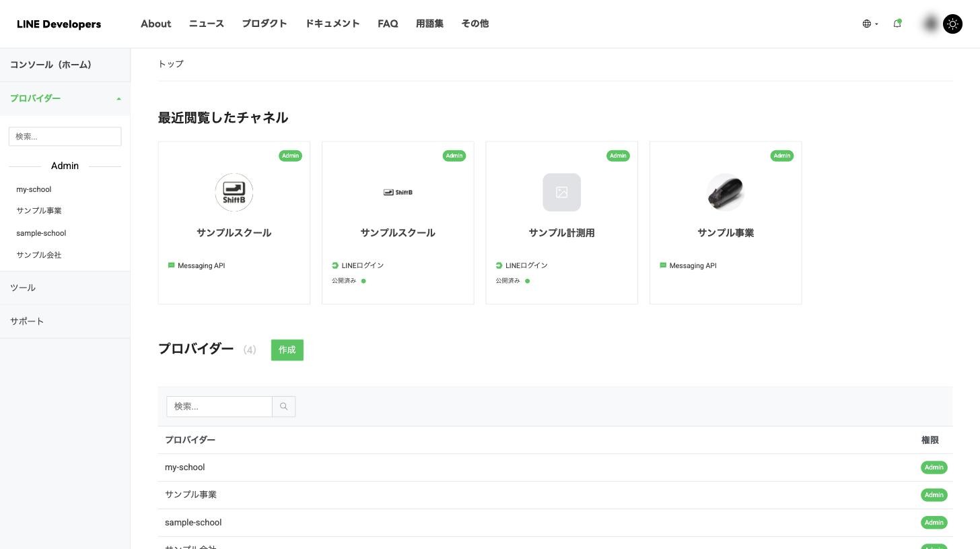Focus the sidebar provider search field
This screenshot has width=980, height=549.
65,136
